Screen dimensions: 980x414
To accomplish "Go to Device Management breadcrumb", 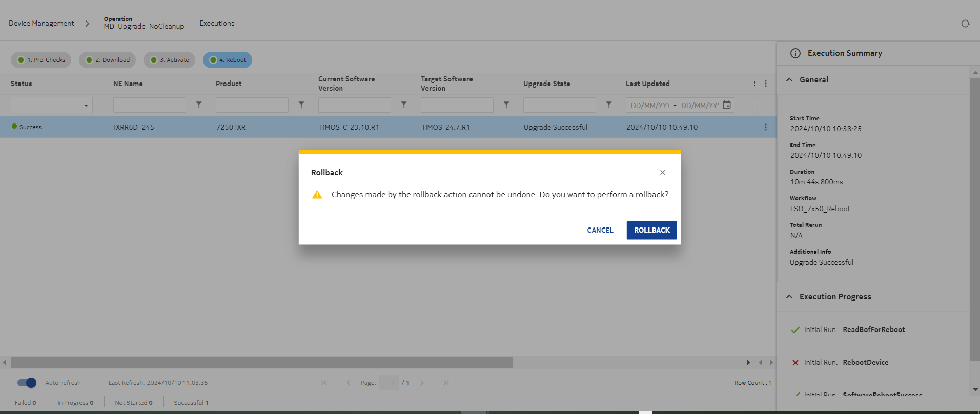I will tap(42, 24).
